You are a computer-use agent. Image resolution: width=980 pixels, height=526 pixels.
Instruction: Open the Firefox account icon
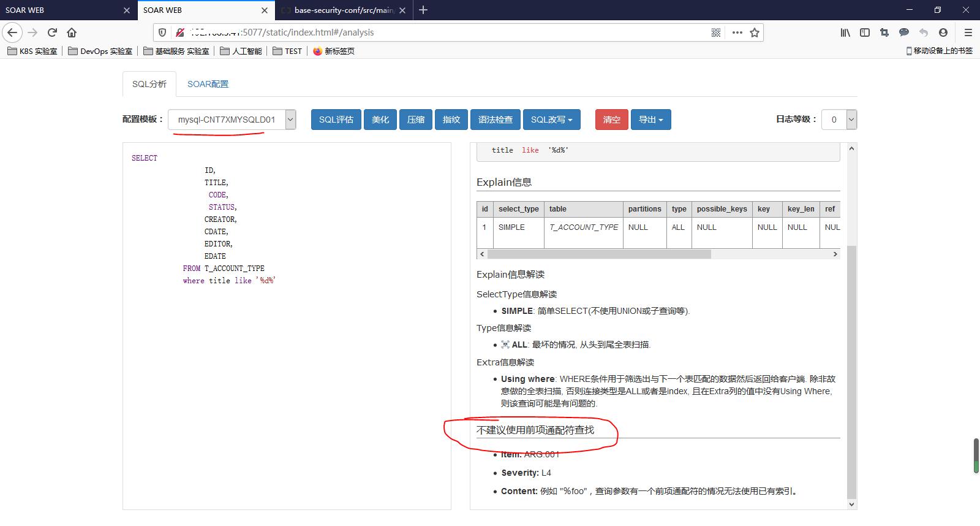tap(943, 32)
